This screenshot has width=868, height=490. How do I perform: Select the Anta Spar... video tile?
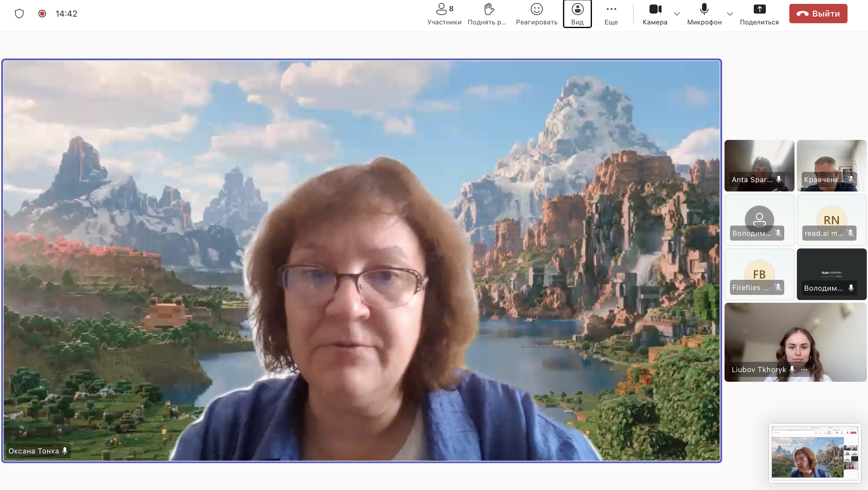[x=759, y=166]
